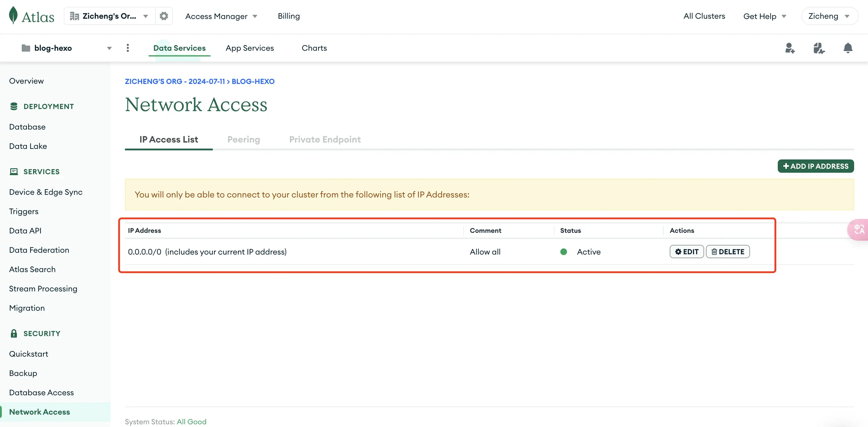Expand the Access Manager dropdown

tap(221, 15)
